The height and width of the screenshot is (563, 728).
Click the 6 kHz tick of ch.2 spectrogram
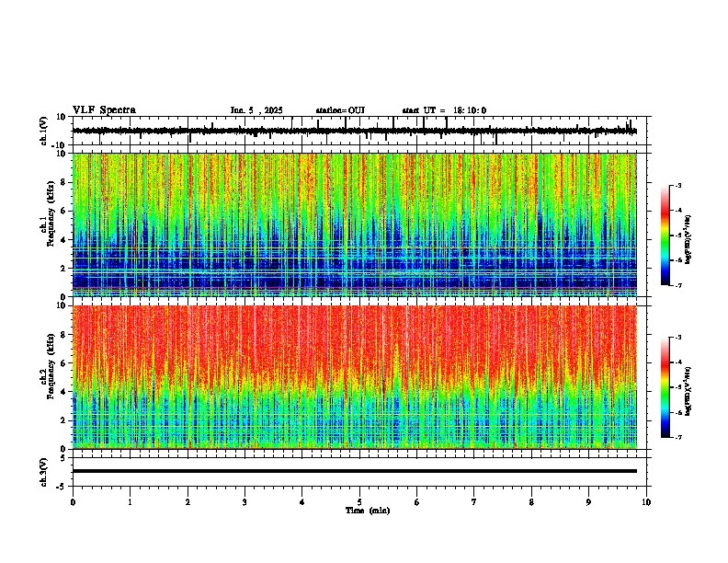point(63,363)
